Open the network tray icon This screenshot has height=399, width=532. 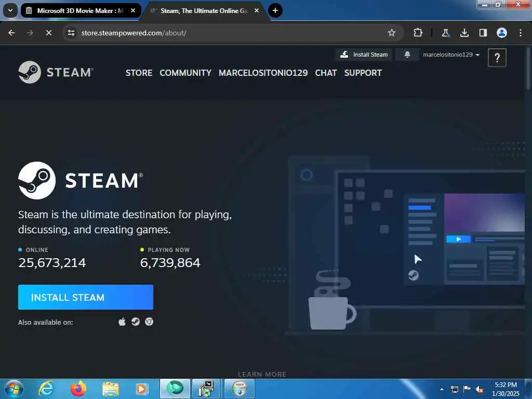coord(454,390)
